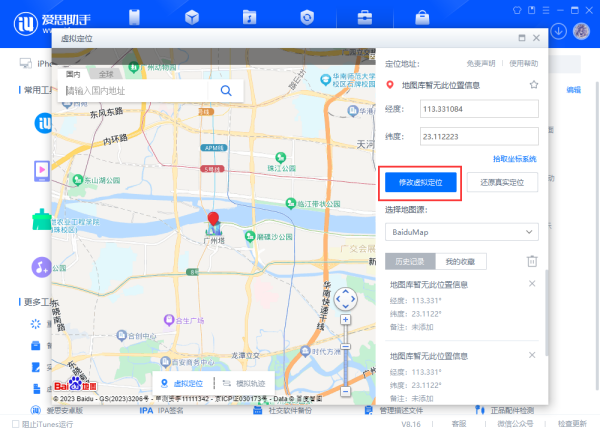Switch to the 历史记录 tab
The image size is (600, 433).
click(410, 261)
